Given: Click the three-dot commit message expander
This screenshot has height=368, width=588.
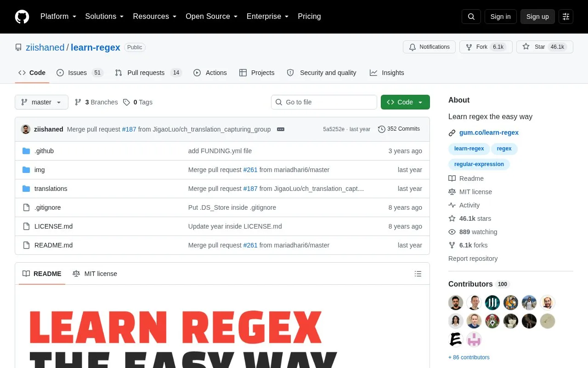Looking at the screenshot, I should pos(281,129).
